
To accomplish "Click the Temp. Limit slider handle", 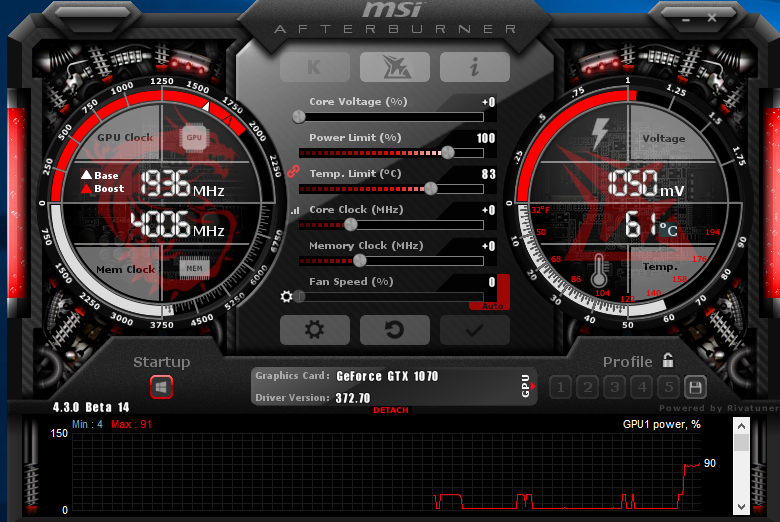I will point(431,189).
